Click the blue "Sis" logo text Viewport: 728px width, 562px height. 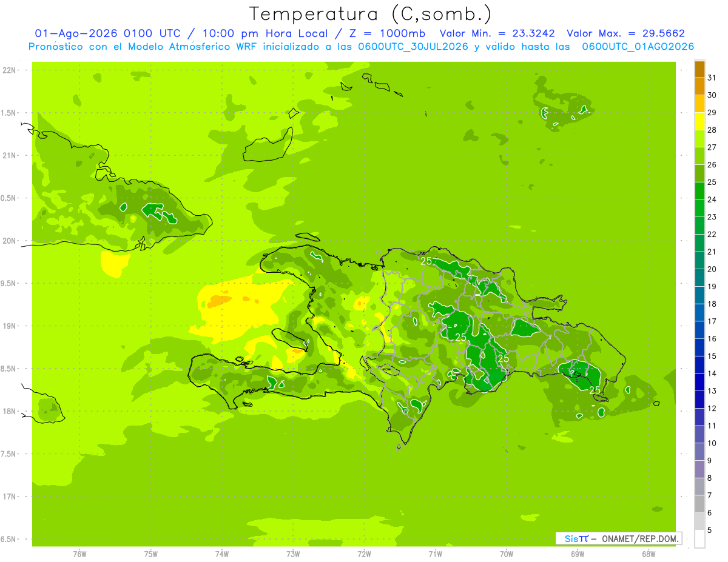[x=571, y=538]
